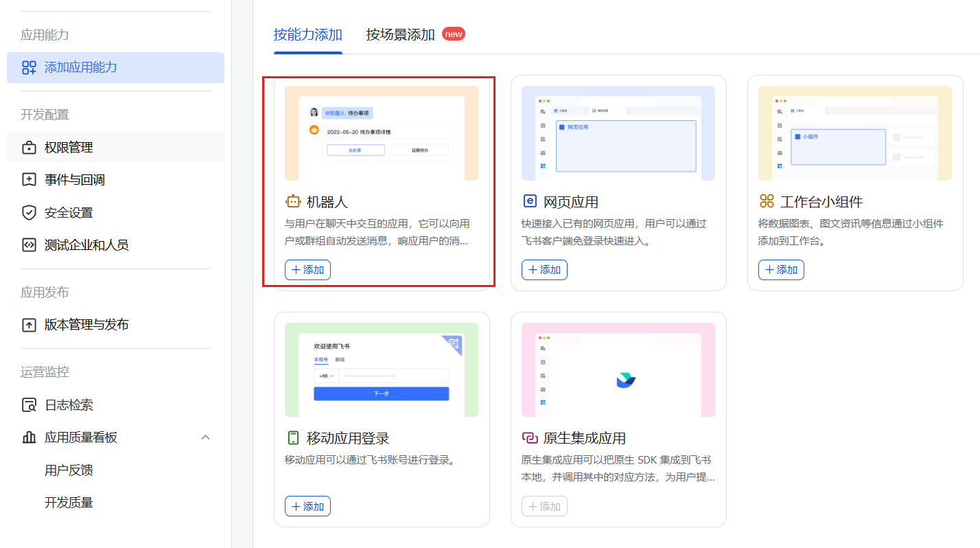Viewport: 980px width, 548px height.
Task: Click the 权限管理 briefcase icon
Action: 29,148
